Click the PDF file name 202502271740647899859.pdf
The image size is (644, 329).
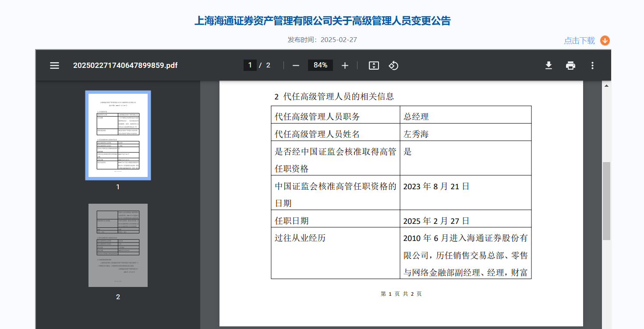125,65
